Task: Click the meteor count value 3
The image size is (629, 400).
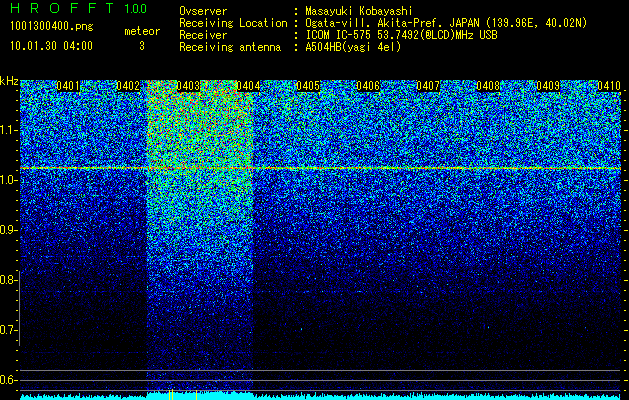Action: click(x=142, y=46)
